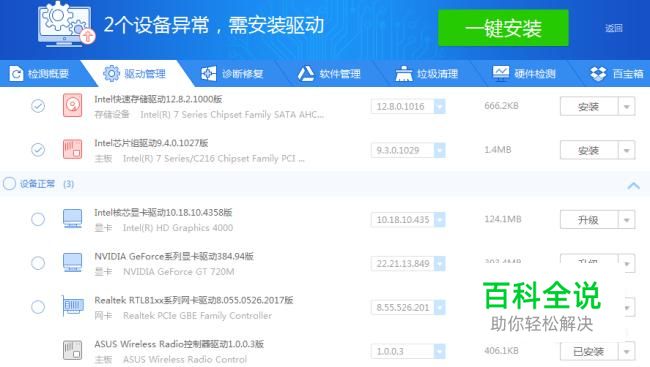Click the 返回 link in header

coord(614,28)
